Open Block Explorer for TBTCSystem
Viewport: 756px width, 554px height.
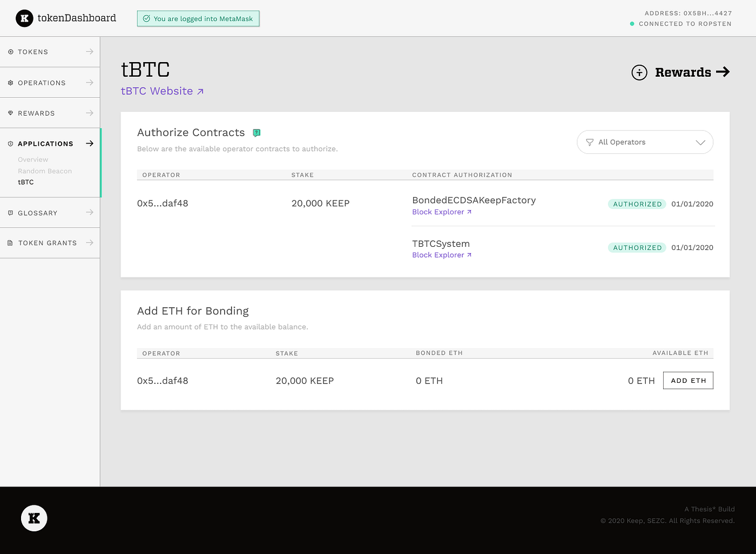coord(442,255)
